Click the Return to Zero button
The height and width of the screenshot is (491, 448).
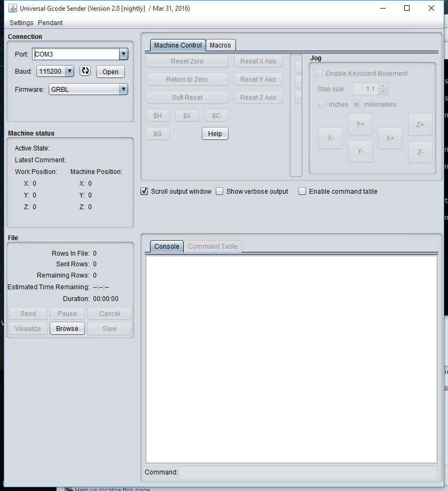click(187, 79)
